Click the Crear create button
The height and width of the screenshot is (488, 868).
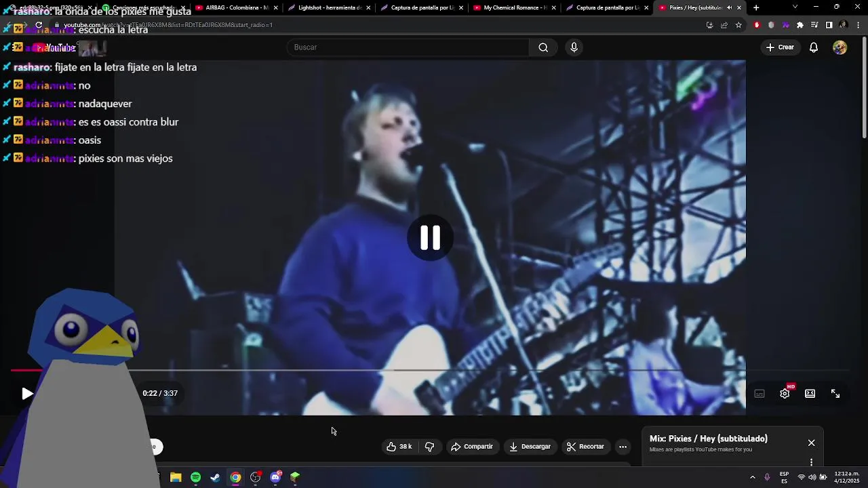780,47
